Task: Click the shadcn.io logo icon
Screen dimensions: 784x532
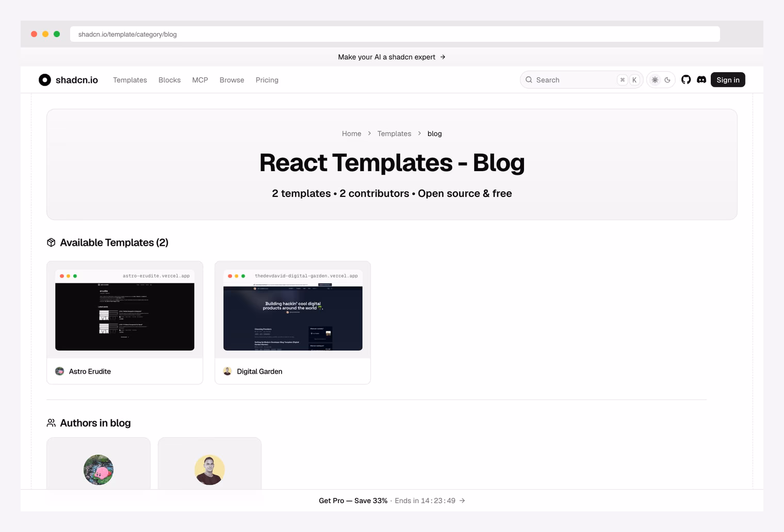Action: (45, 80)
